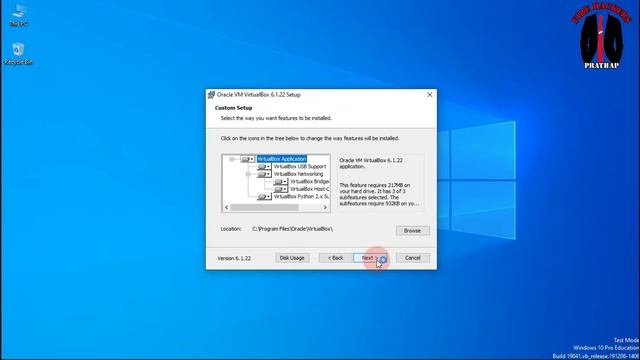The image size is (640, 360).
Task: Select the VirtualBox USB Support item
Action: click(300, 167)
